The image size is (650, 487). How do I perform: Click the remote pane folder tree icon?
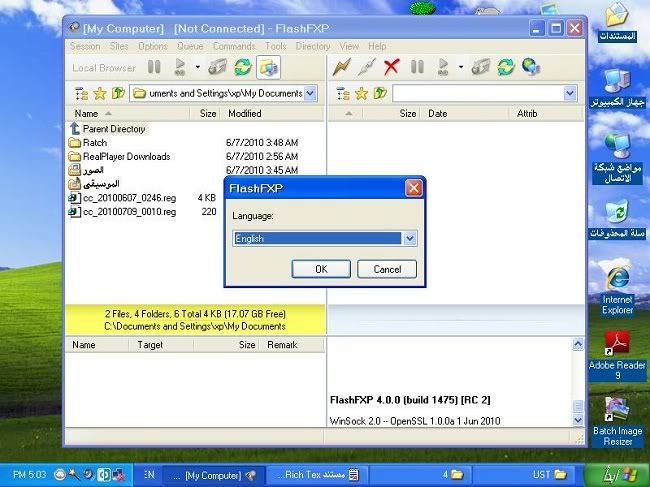(343, 94)
